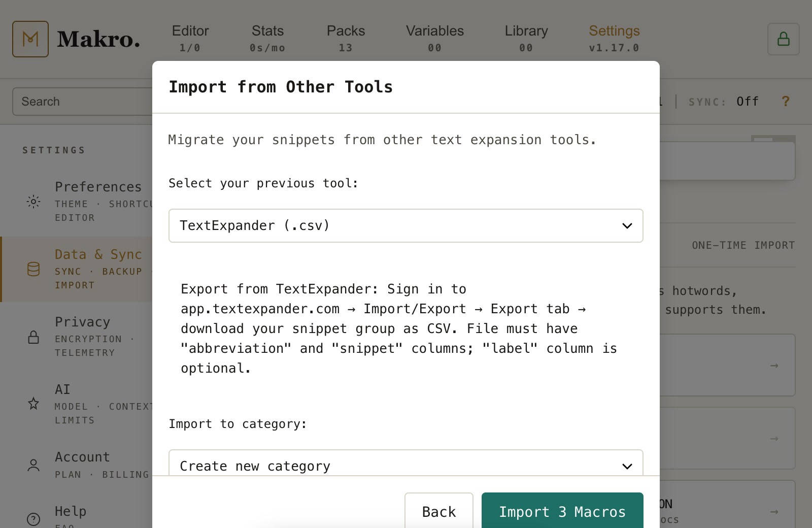Click the Select your previous tool label
812x528 pixels.
click(263, 183)
